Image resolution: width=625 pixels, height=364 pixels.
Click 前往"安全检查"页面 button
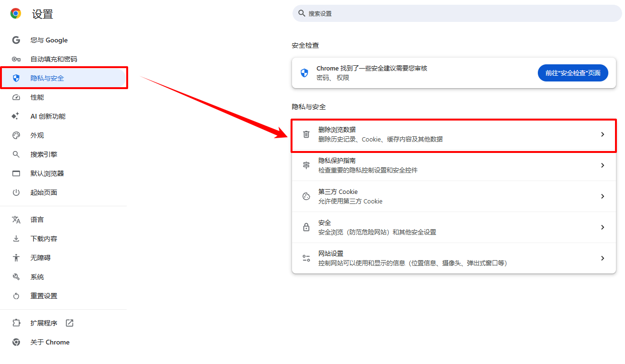point(573,73)
